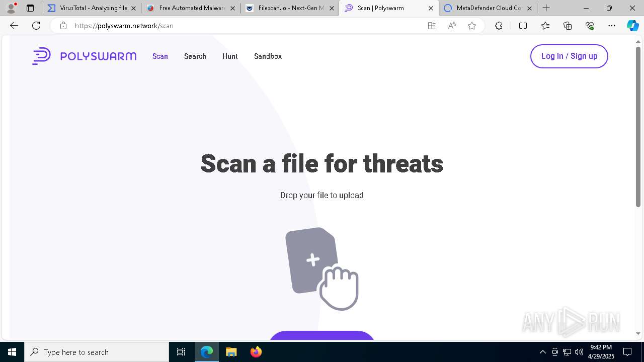The width and height of the screenshot is (644, 362).
Task: Click the scrollbar down arrow
Action: [x=638, y=333]
